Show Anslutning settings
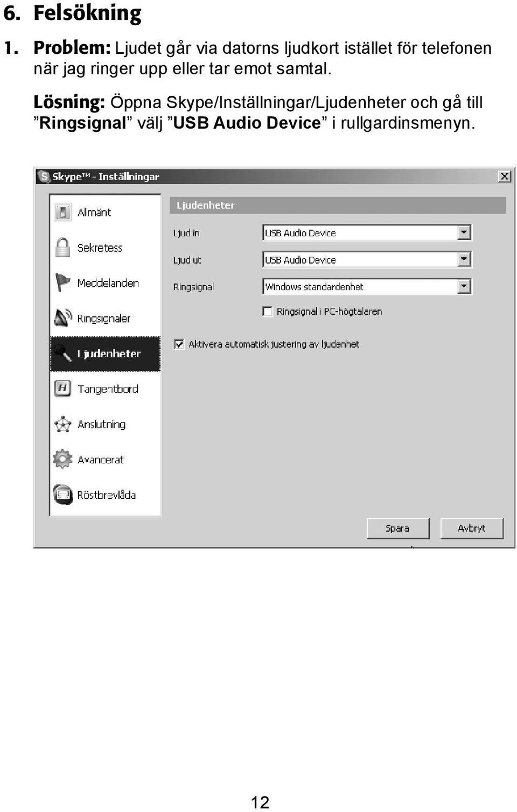Viewport: 517px width, 812px height. pyautogui.click(x=106, y=424)
